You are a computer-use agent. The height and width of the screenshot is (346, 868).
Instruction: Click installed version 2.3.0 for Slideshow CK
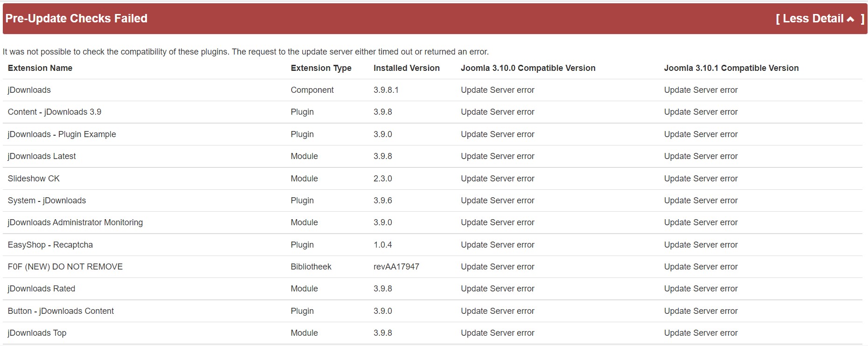coord(383,179)
